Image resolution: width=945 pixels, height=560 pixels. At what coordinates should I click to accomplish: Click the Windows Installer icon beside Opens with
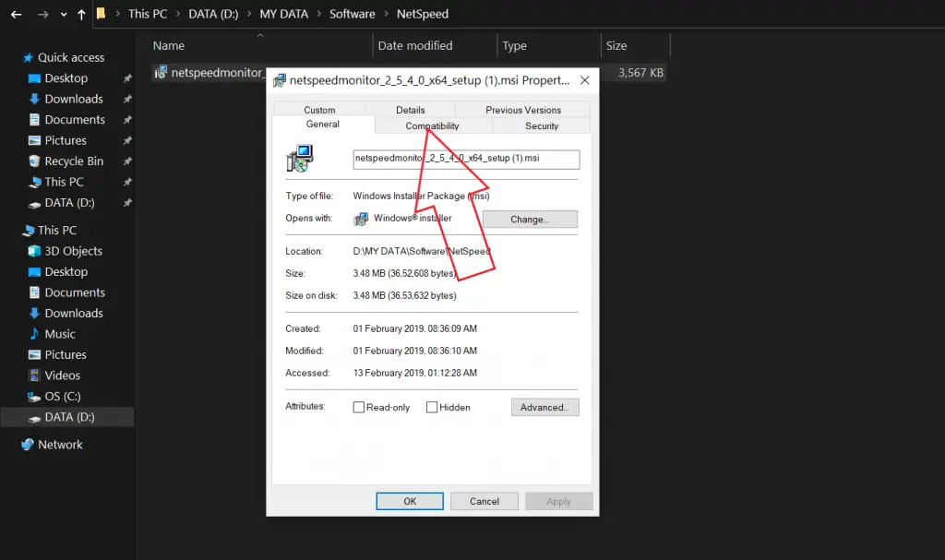(363, 218)
